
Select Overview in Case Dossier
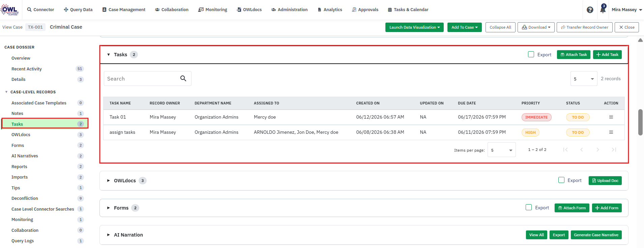[x=21, y=58]
